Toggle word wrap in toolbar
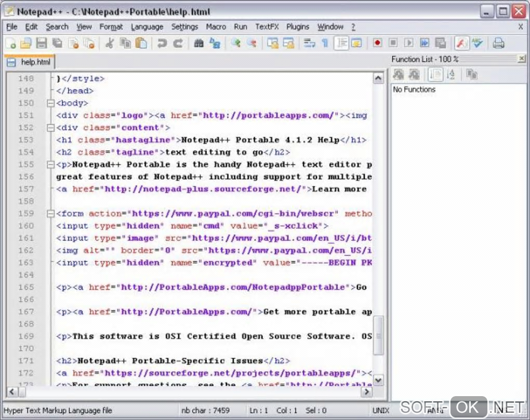The image size is (530, 420). click(309, 43)
